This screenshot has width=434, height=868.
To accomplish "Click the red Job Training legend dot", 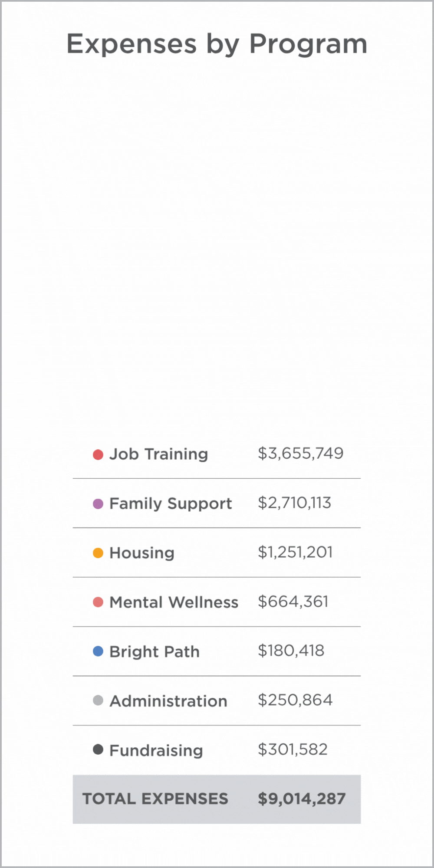I will [x=98, y=454].
